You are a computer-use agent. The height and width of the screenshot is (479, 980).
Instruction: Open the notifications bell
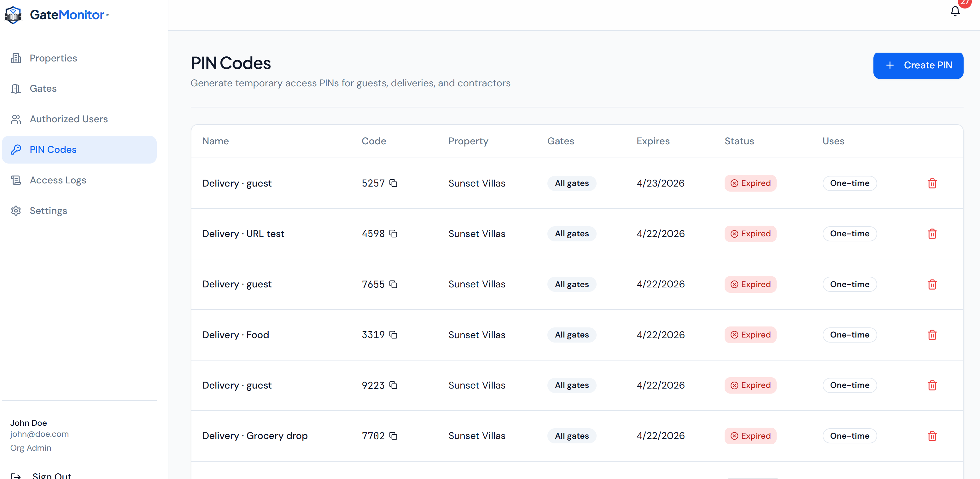(x=955, y=11)
